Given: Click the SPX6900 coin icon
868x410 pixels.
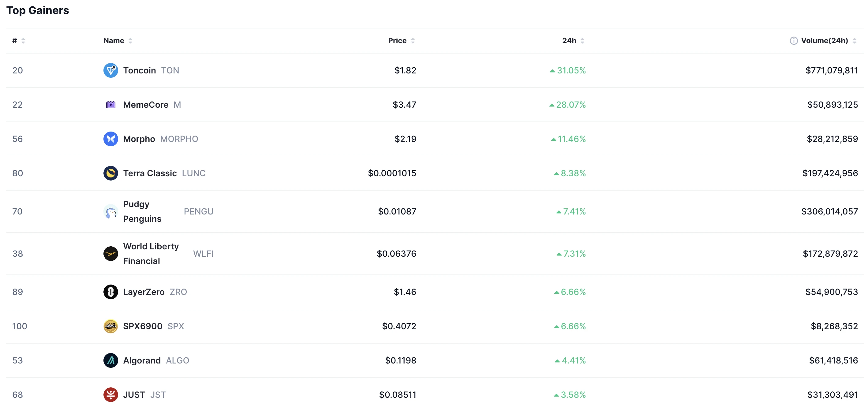Looking at the screenshot, I should (x=110, y=326).
